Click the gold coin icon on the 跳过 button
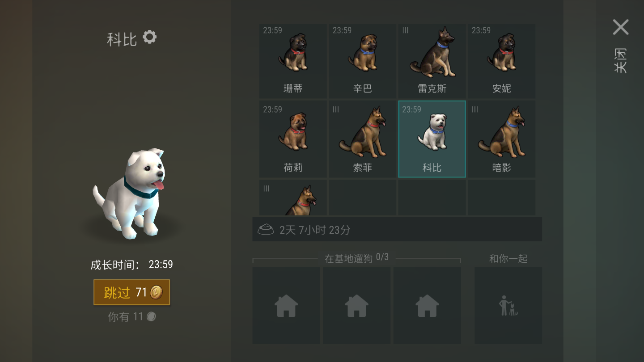 pyautogui.click(x=156, y=292)
